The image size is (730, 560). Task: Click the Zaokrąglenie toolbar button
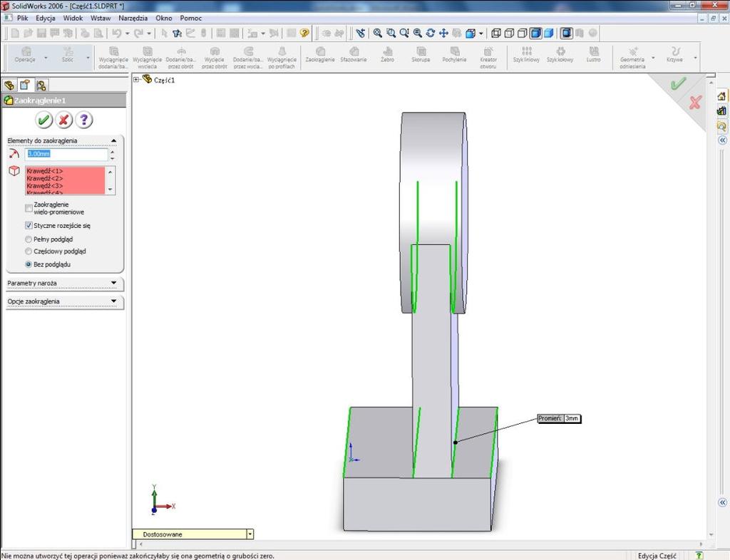click(x=320, y=54)
